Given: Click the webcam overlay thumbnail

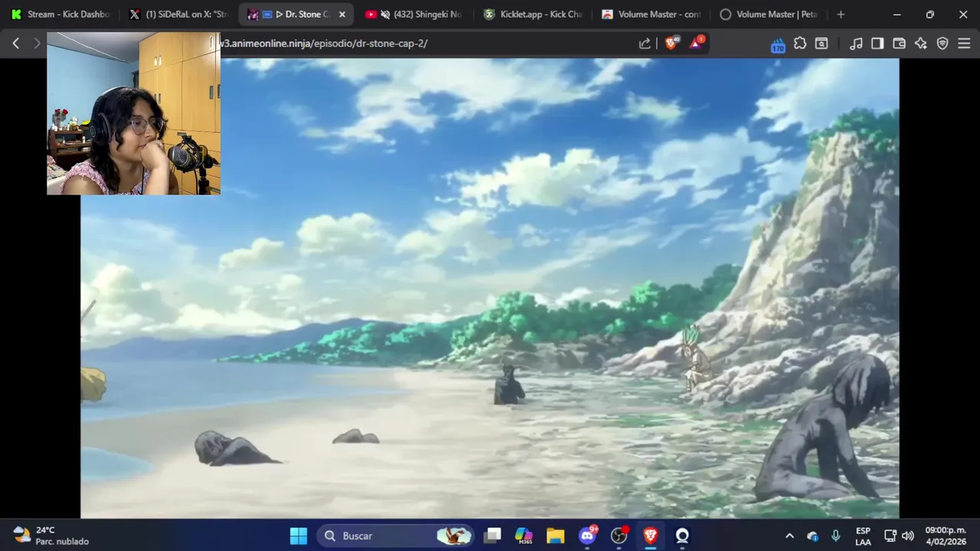Looking at the screenshot, I should point(133,113).
